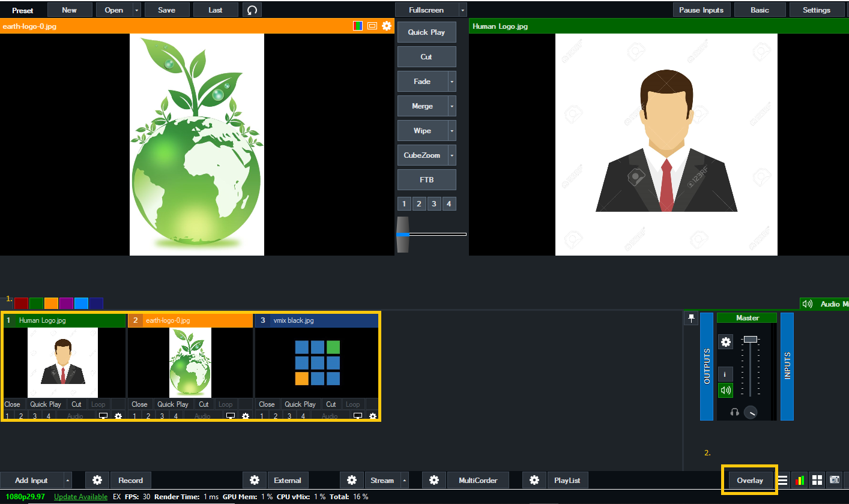Open Master audio settings gear
The image size is (849, 504).
[726, 342]
